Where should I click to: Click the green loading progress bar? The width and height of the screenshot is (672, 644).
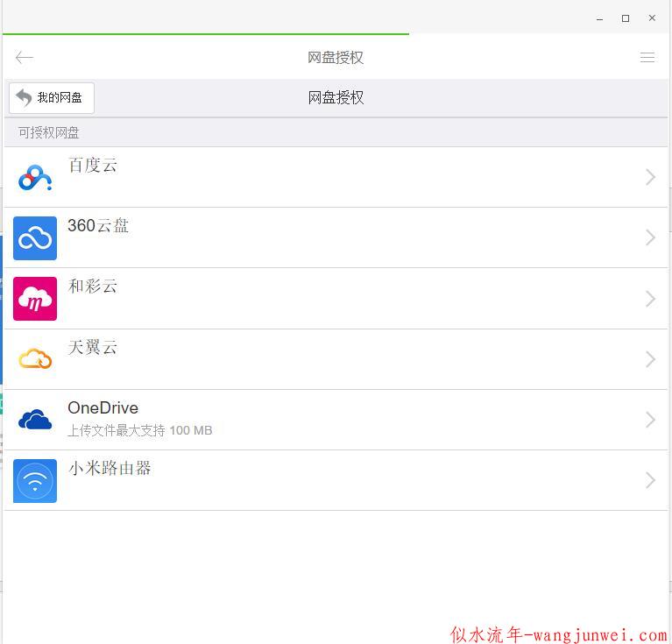tap(206, 33)
